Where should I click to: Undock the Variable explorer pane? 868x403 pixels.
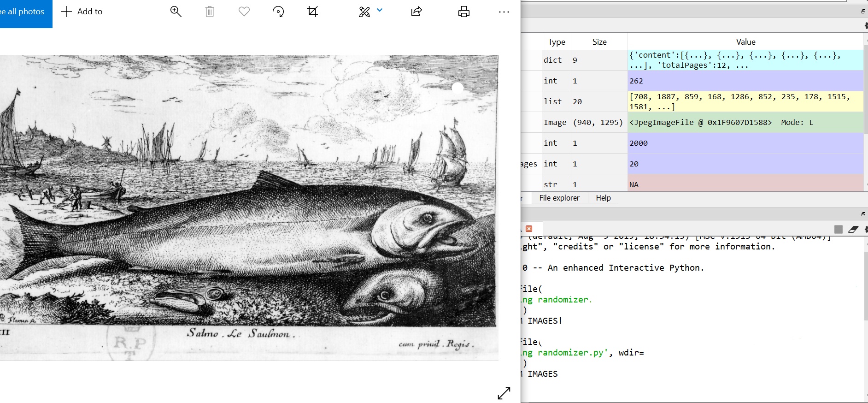863,12
